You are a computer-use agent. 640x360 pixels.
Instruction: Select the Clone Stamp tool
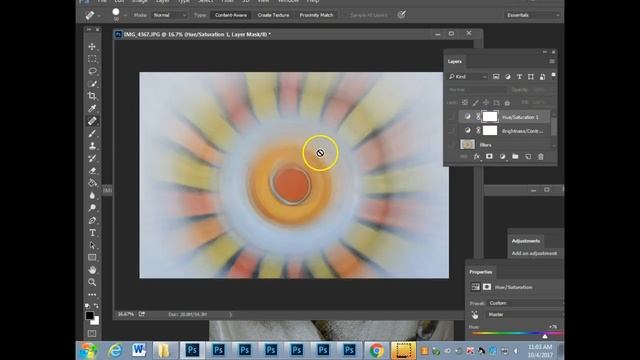pos(92,146)
